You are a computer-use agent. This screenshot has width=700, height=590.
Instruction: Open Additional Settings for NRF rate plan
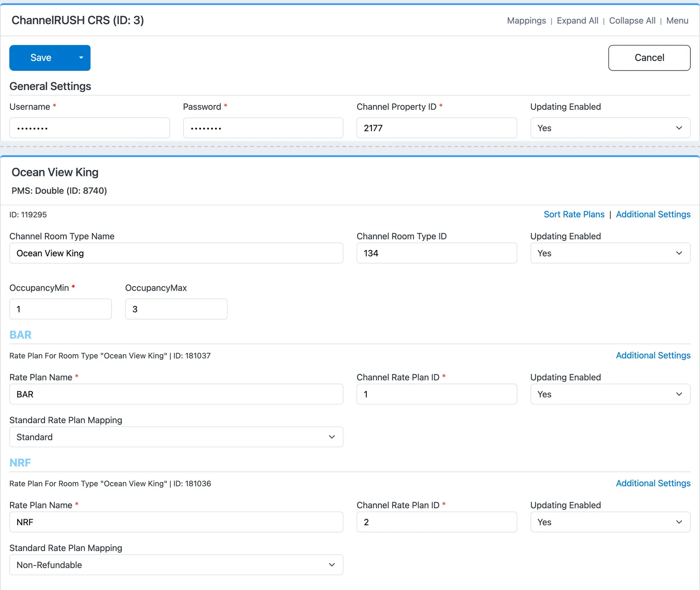coord(653,483)
